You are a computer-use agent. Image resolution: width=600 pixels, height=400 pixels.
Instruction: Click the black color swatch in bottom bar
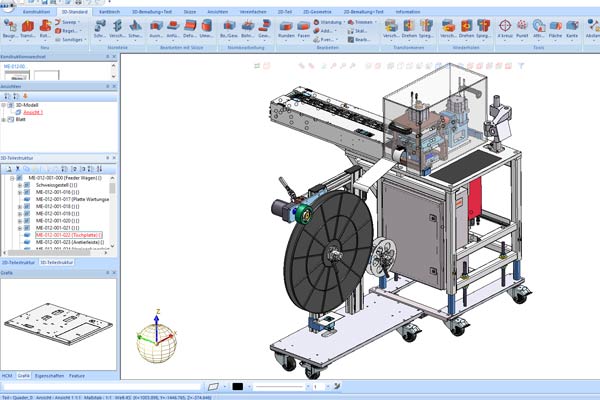238,387
